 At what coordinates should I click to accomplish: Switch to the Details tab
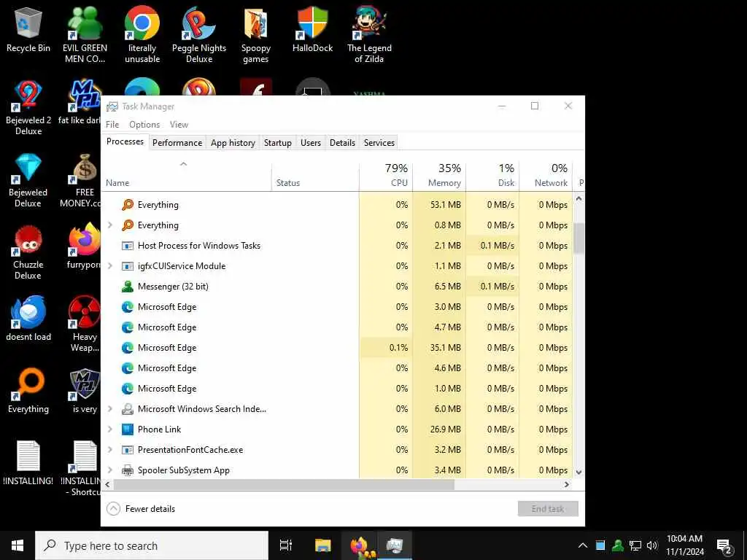(343, 142)
